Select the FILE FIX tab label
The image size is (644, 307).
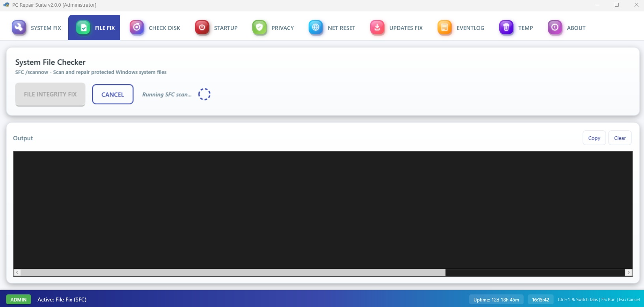105,28
